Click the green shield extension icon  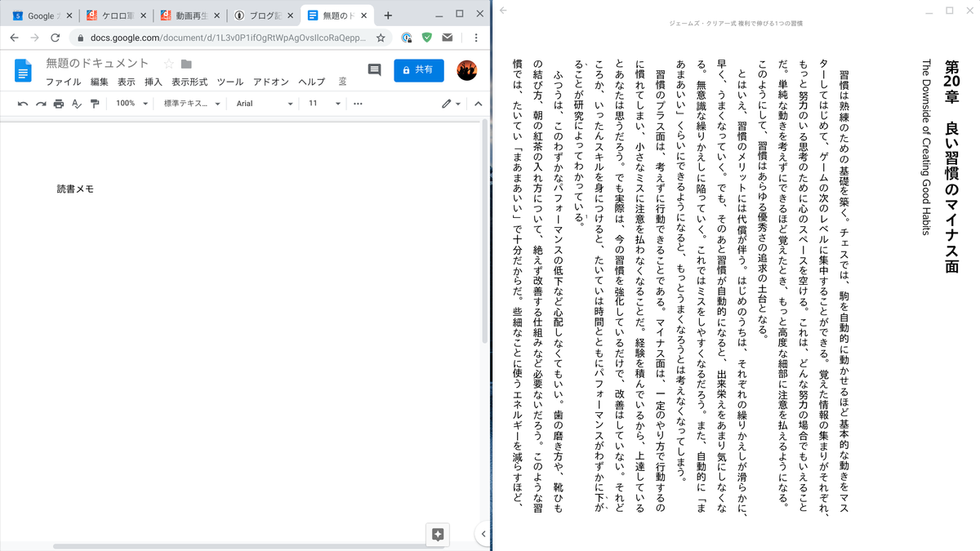pyautogui.click(x=427, y=38)
